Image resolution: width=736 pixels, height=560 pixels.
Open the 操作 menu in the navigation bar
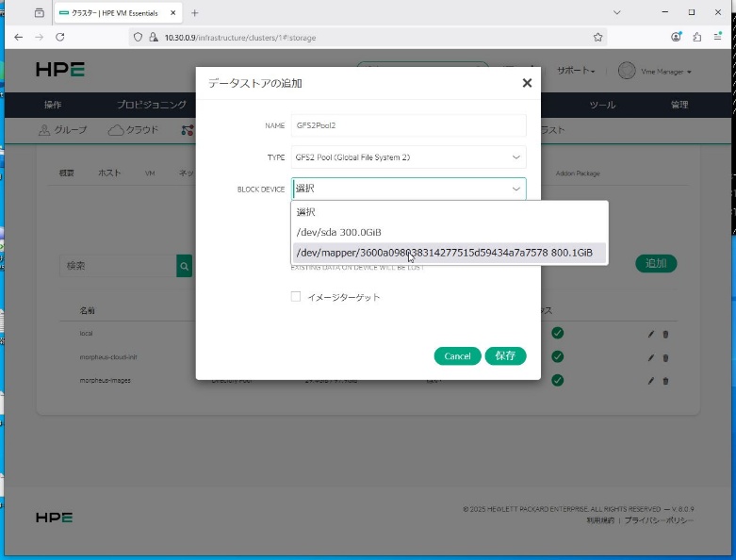pos(53,105)
